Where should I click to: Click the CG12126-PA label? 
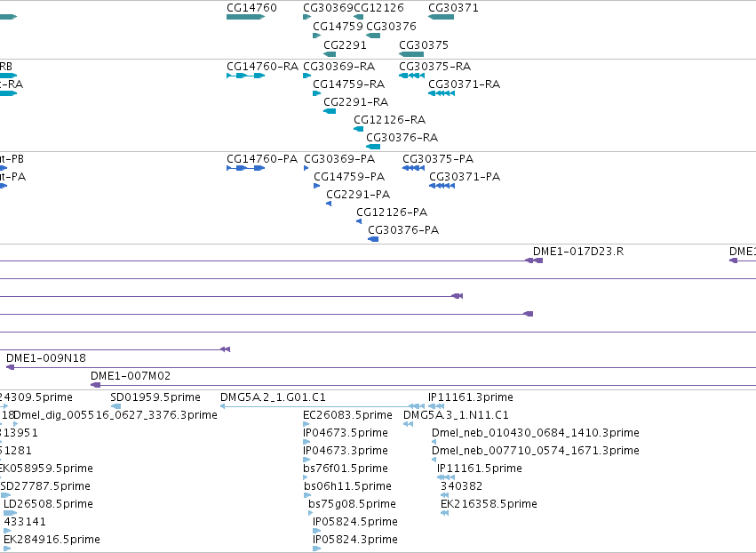pos(392,212)
